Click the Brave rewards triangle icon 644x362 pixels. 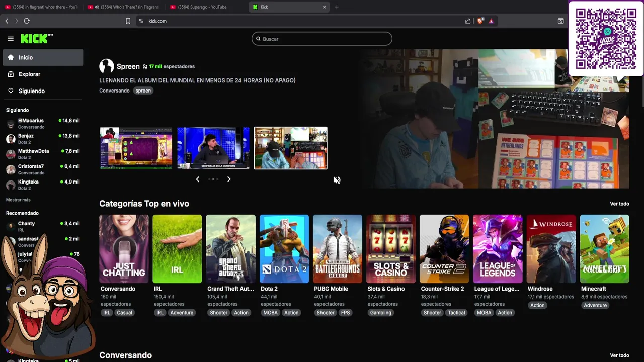tap(491, 21)
